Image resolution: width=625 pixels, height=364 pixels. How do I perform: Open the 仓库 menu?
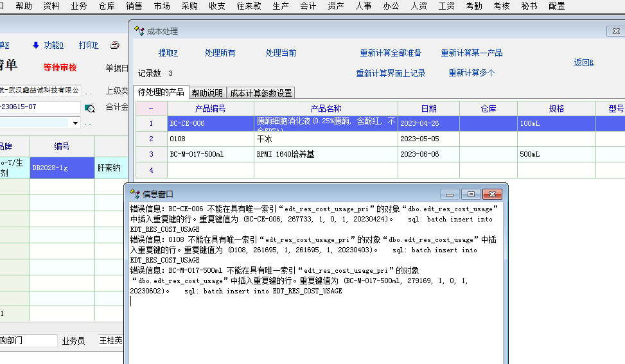(107, 6)
